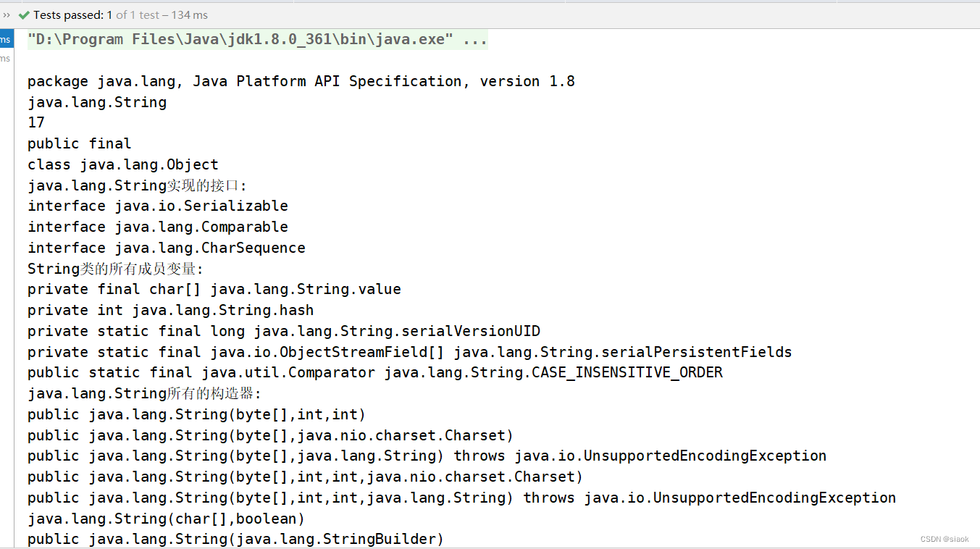Click the '17' output line
Image resolution: width=980 pixels, height=549 pixels.
(x=36, y=122)
